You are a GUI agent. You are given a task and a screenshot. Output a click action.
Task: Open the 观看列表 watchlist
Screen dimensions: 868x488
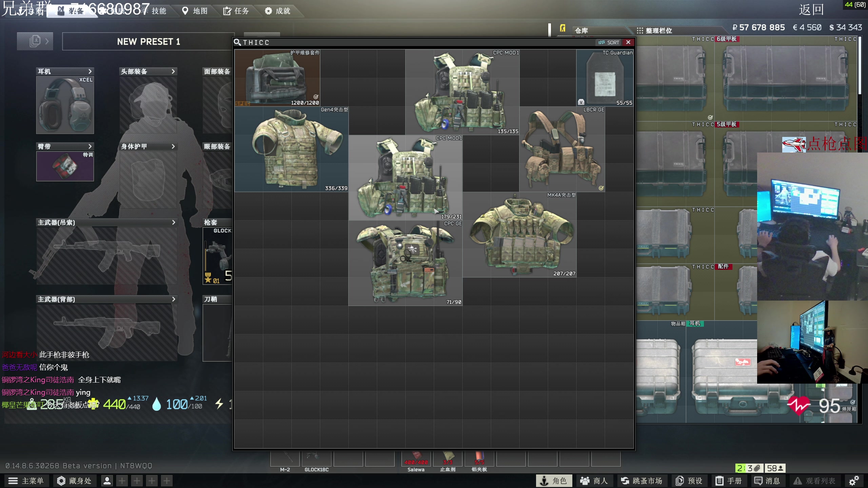814,481
